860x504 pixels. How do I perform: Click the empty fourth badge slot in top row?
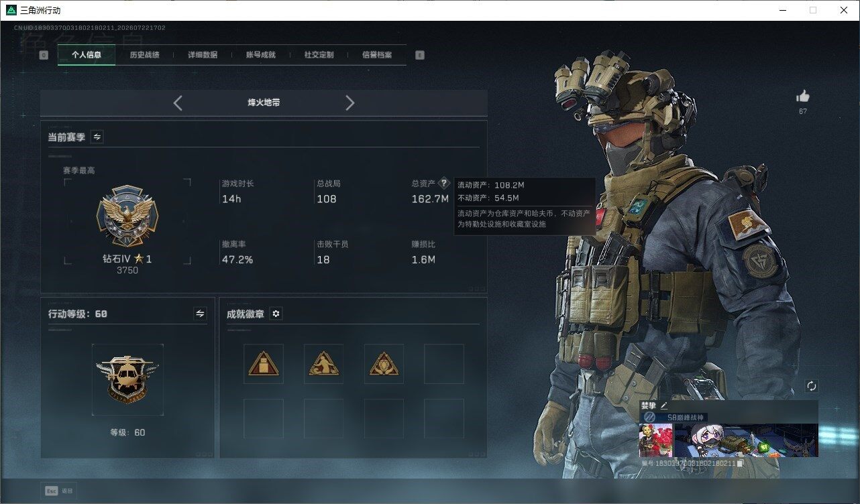(x=444, y=364)
